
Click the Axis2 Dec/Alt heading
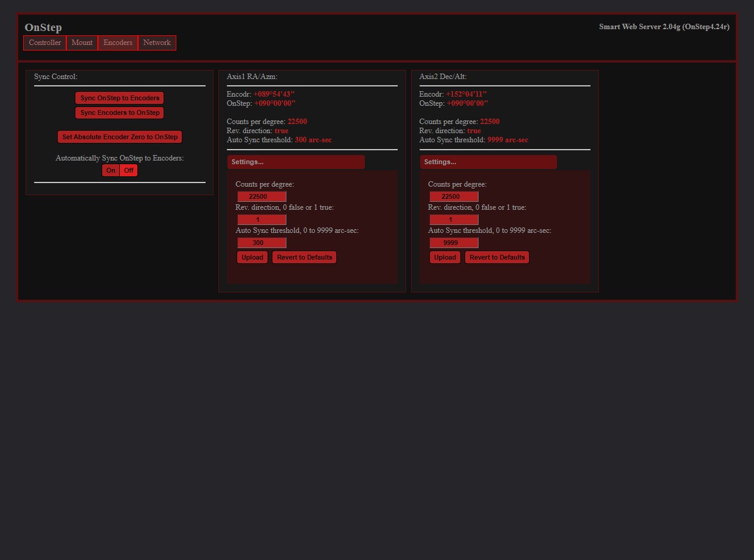click(x=443, y=77)
